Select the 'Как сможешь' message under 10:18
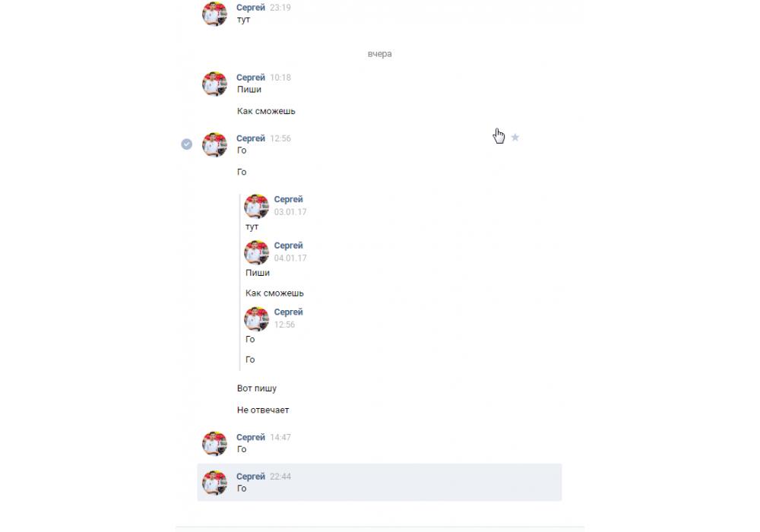760x532 pixels. [266, 111]
